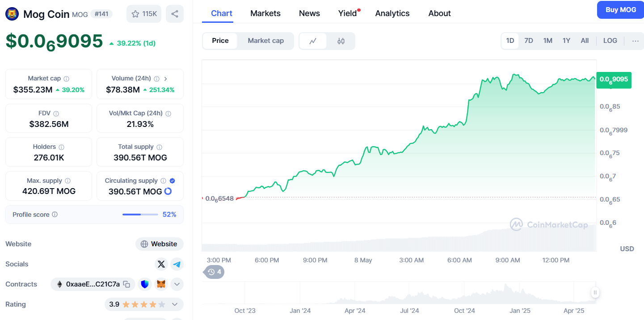Switch to line chart view
644x320 pixels.
(x=313, y=41)
